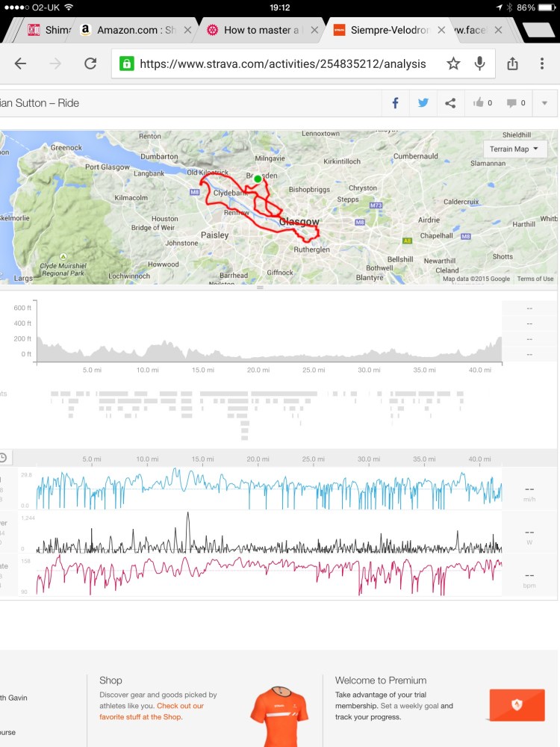Image resolution: width=560 pixels, height=747 pixels.
Task: Bookmark page with star icon
Action: (x=453, y=63)
